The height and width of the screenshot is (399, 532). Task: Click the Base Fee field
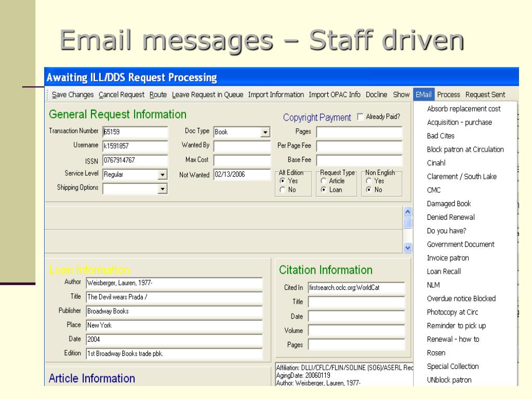[x=359, y=160]
